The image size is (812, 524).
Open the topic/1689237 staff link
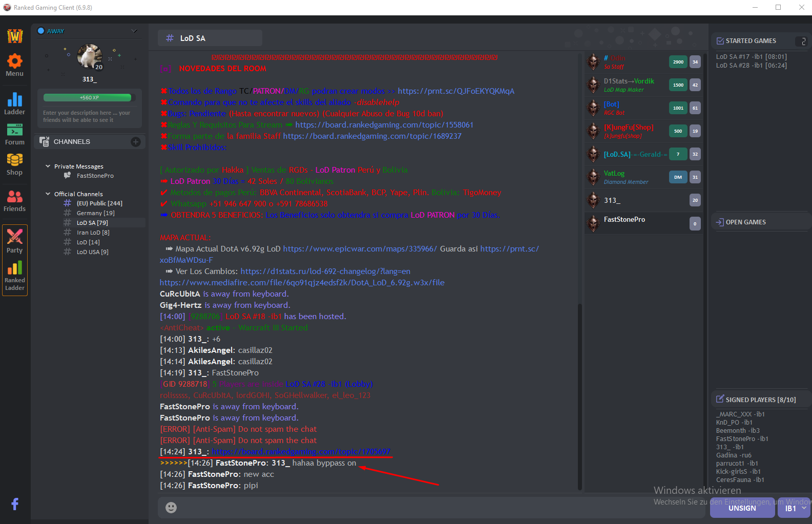coord(372,136)
